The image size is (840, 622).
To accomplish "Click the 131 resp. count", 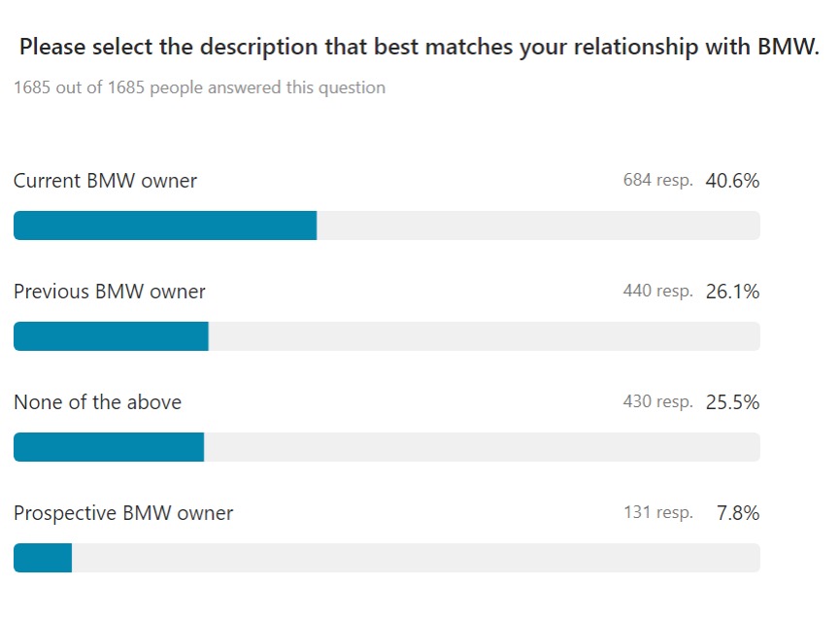I will tap(657, 512).
